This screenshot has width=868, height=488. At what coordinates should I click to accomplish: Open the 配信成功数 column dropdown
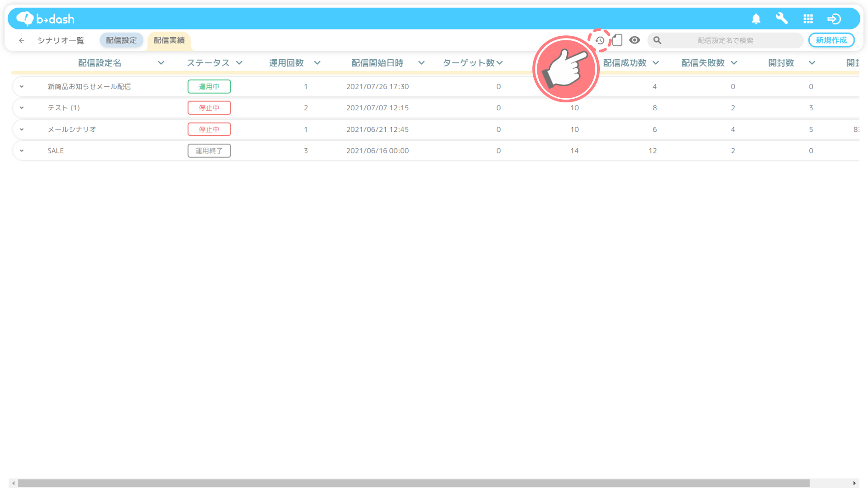[656, 63]
